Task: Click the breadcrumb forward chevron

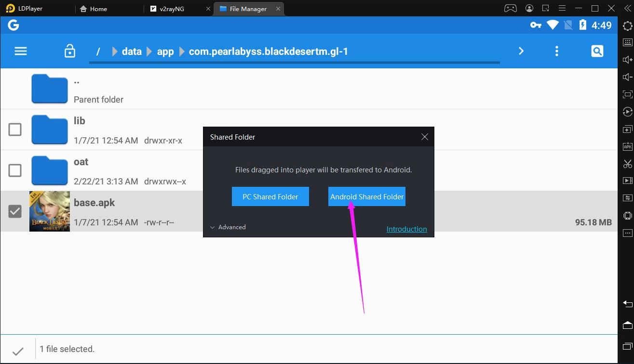Action: point(521,51)
